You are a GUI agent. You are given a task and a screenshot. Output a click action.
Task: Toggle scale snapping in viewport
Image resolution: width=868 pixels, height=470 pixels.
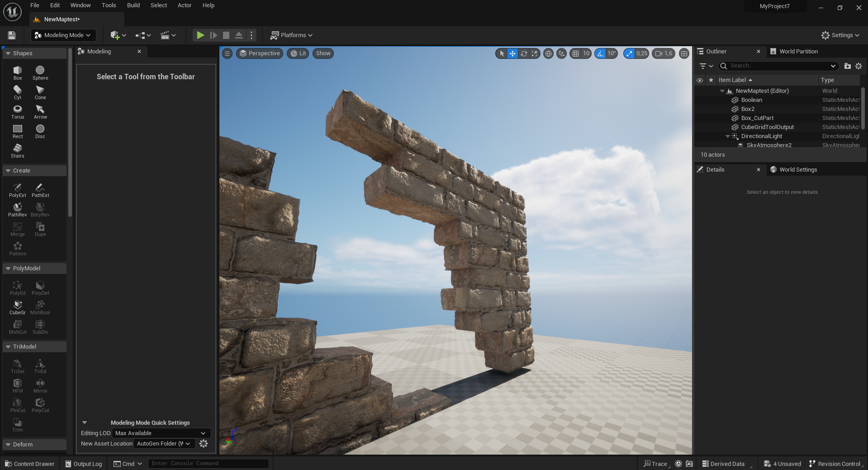point(629,53)
